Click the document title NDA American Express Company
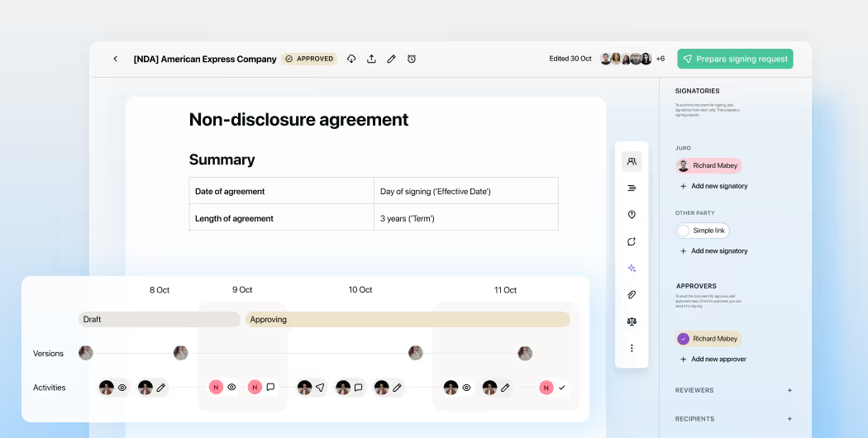Viewport: 868px width, 438px height. [205, 59]
